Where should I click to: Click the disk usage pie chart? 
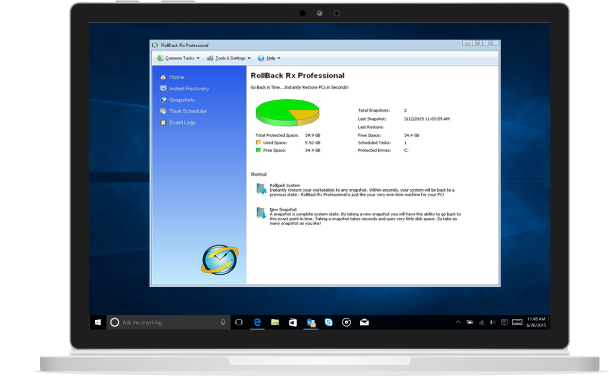(287, 112)
